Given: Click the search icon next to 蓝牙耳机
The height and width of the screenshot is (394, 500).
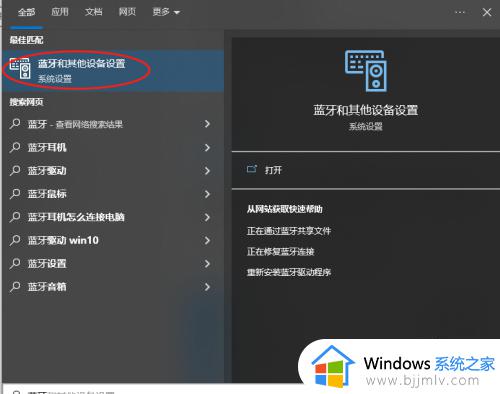Looking at the screenshot, I should click(x=15, y=147).
